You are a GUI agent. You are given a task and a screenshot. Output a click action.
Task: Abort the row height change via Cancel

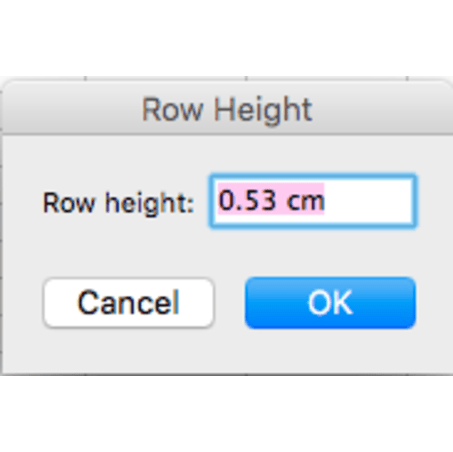[129, 303]
